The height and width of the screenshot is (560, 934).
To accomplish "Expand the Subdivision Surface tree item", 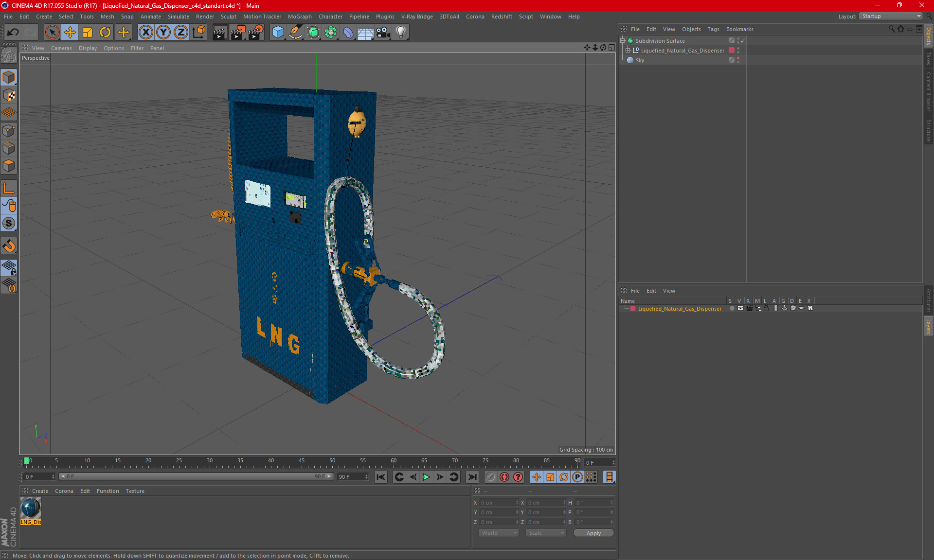I will point(622,41).
